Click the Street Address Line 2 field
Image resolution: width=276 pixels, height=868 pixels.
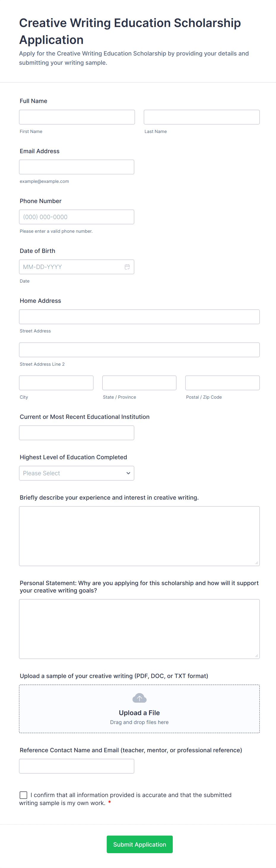tap(139, 350)
